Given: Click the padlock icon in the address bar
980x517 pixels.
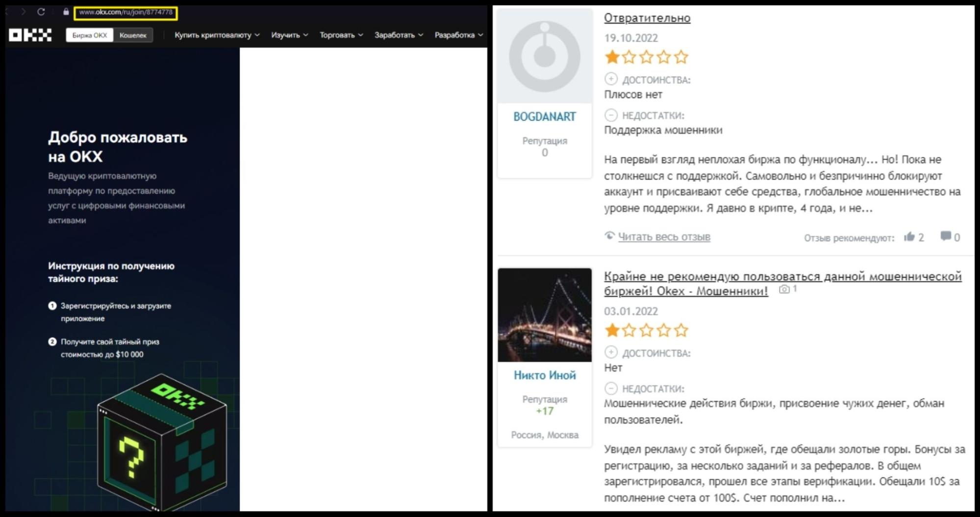Looking at the screenshot, I should click(66, 12).
